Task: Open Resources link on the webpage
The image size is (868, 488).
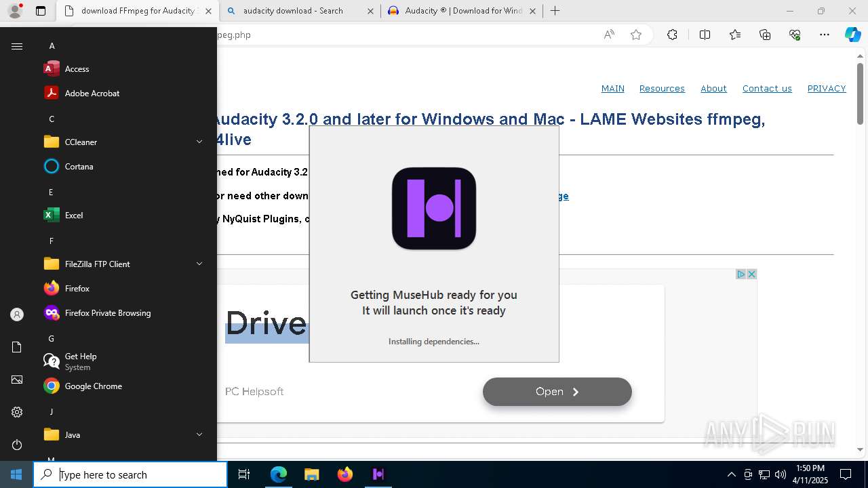Action: pos(662,88)
